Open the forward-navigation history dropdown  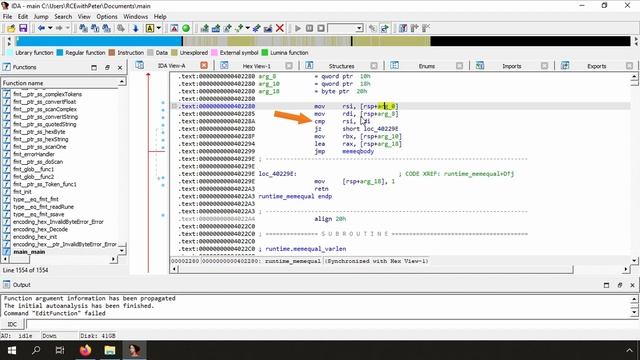pos(68,28)
